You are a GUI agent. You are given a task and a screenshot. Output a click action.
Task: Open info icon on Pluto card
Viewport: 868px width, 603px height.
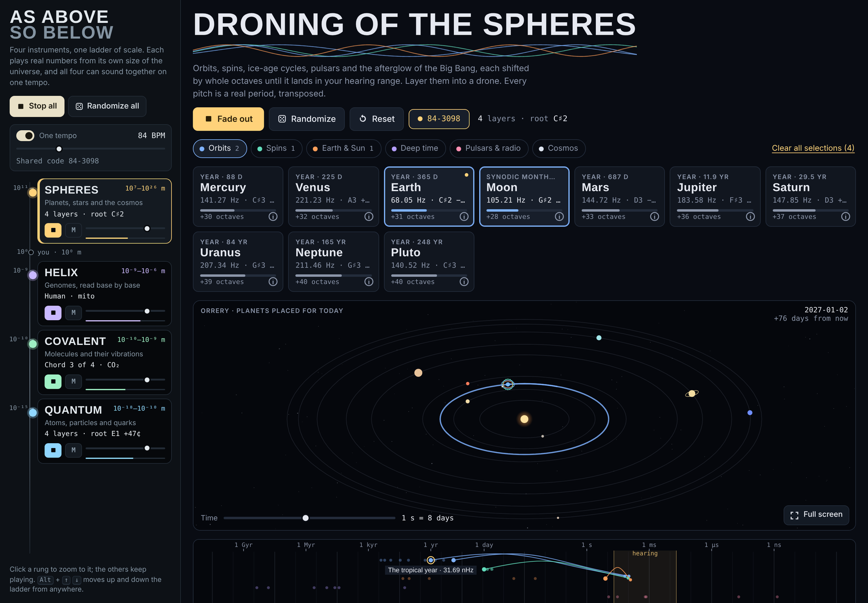coord(464,281)
